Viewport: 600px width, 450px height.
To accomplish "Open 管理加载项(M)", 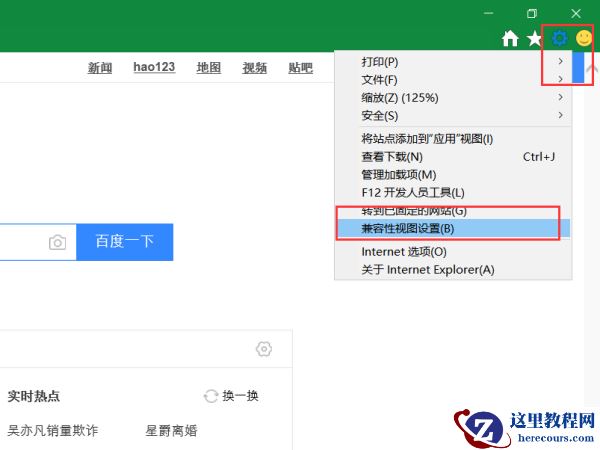I will (x=453, y=174).
